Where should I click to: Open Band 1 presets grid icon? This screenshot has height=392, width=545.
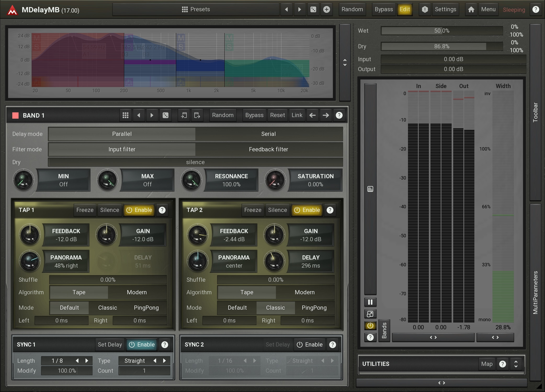[126, 115]
